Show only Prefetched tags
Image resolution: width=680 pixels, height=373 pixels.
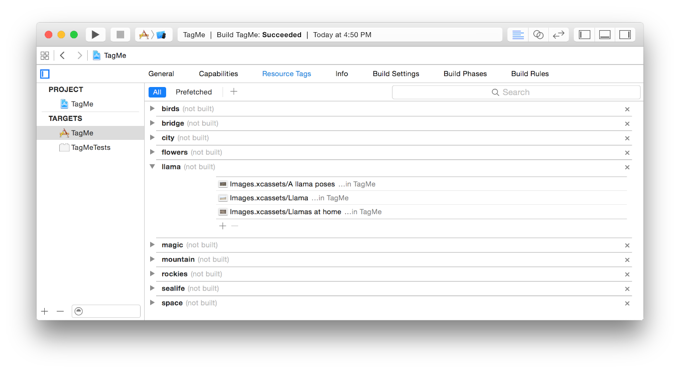(194, 92)
